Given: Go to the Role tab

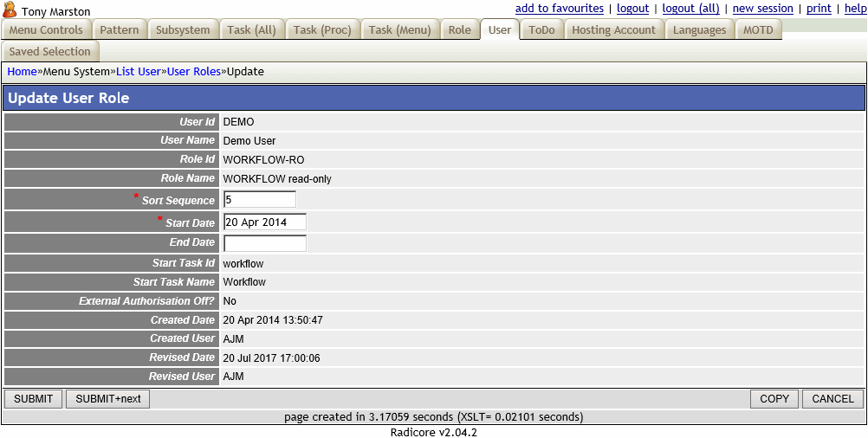Looking at the screenshot, I should tap(460, 30).
